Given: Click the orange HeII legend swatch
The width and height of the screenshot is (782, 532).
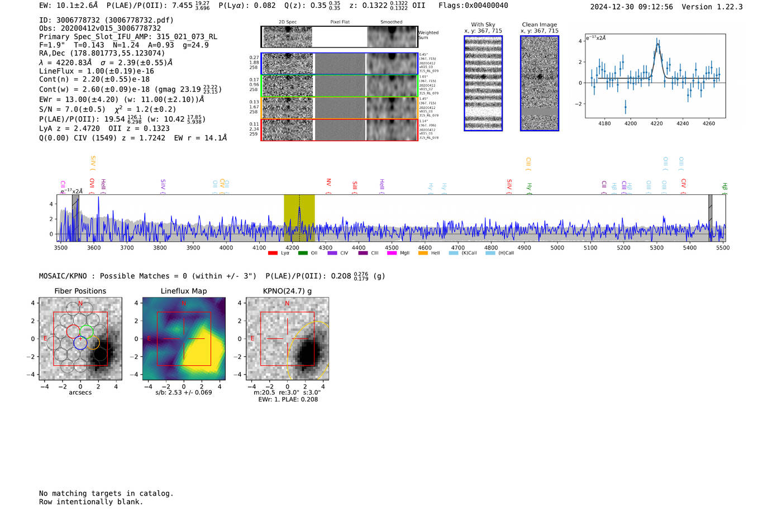Looking at the screenshot, I should pyautogui.click(x=423, y=253).
